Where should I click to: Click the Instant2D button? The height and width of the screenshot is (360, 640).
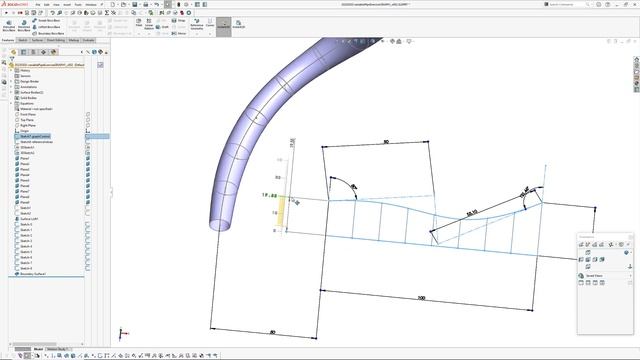239,24
